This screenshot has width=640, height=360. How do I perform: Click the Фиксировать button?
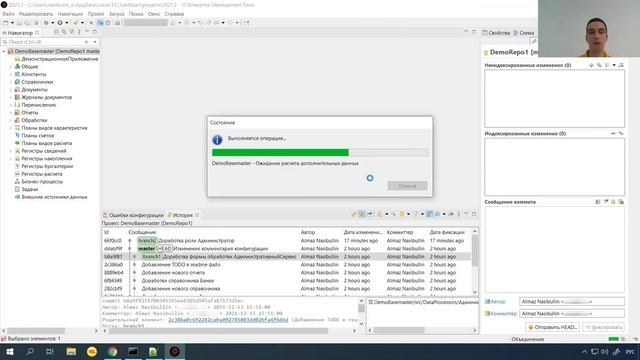pyautogui.click(x=603, y=327)
